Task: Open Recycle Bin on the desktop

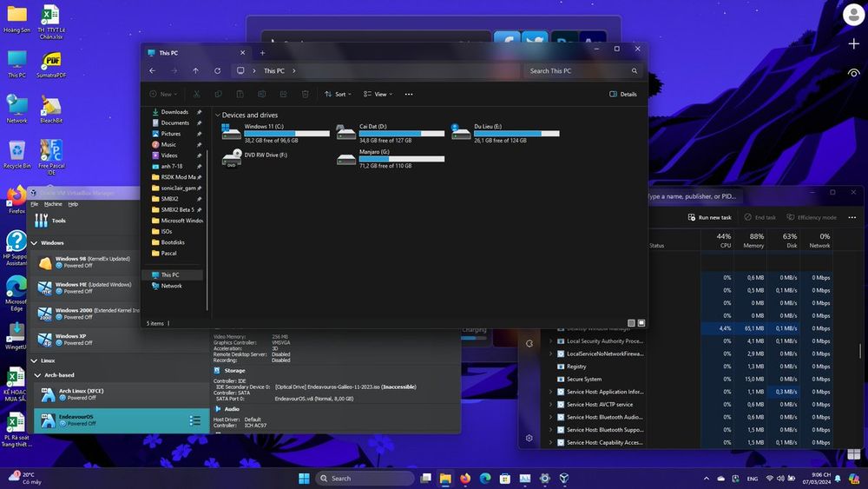Action: point(16,155)
